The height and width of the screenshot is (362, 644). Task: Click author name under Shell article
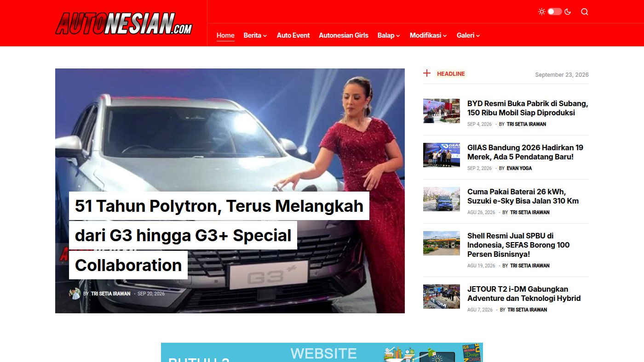point(530,266)
